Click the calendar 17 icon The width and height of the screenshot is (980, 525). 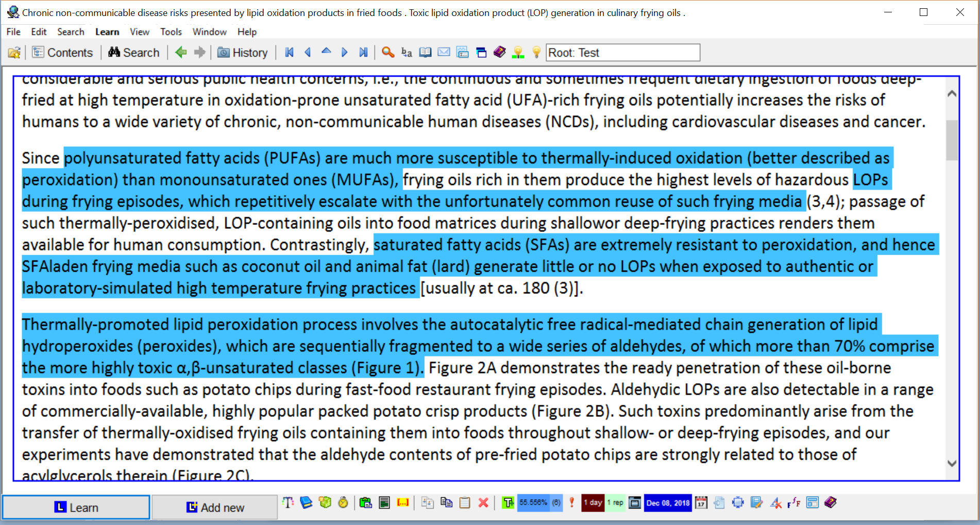pos(701,502)
